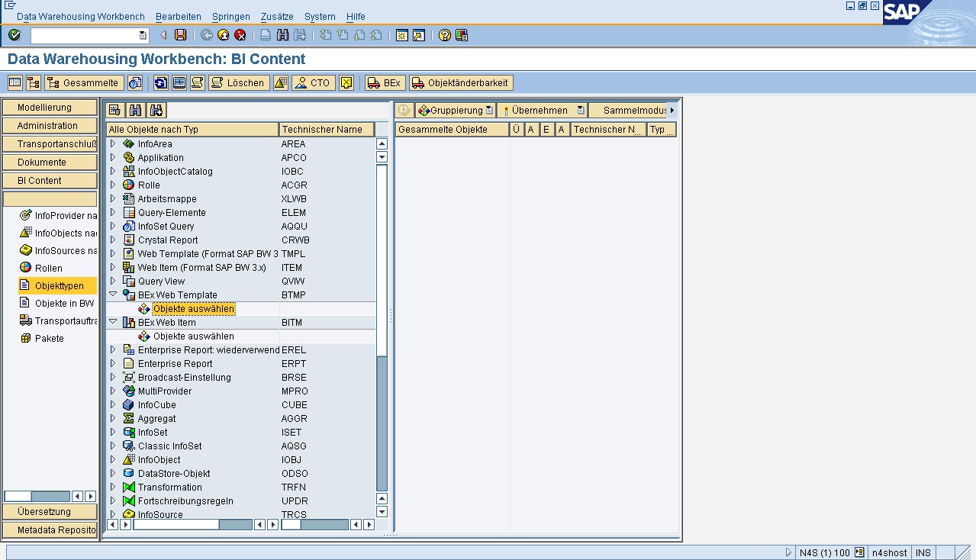Click the green checkmark Enter icon

coord(14,35)
